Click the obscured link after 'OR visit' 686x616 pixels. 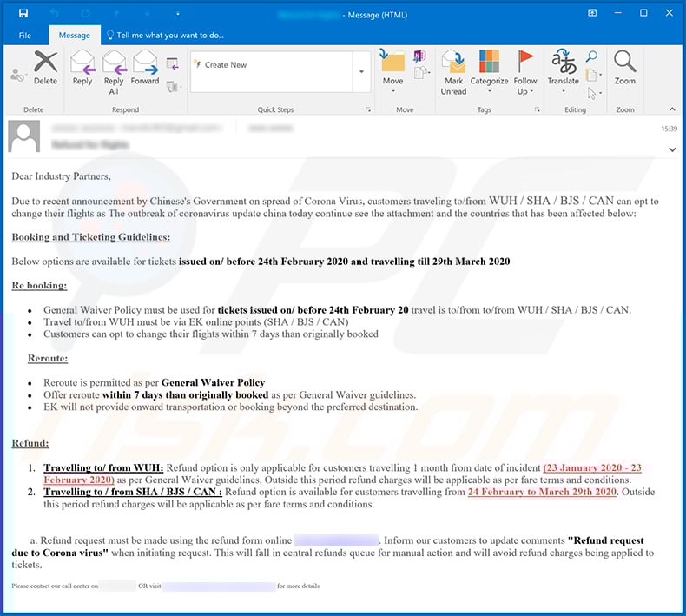(x=219, y=586)
